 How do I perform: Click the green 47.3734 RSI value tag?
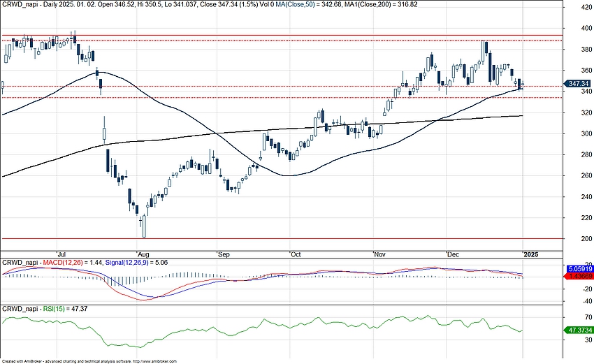click(x=579, y=330)
